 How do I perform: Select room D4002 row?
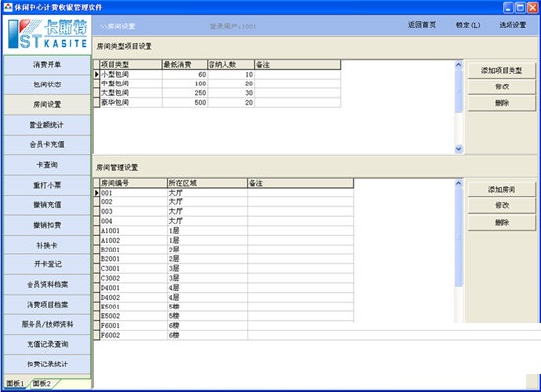pyautogui.click(x=224, y=298)
